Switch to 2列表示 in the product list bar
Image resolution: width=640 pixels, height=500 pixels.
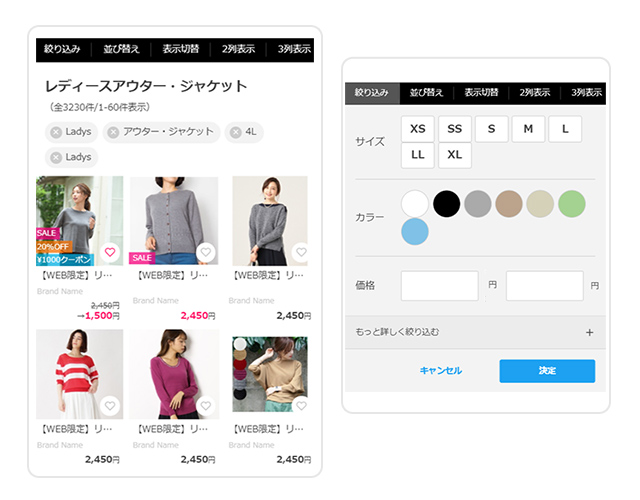[238, 50]
